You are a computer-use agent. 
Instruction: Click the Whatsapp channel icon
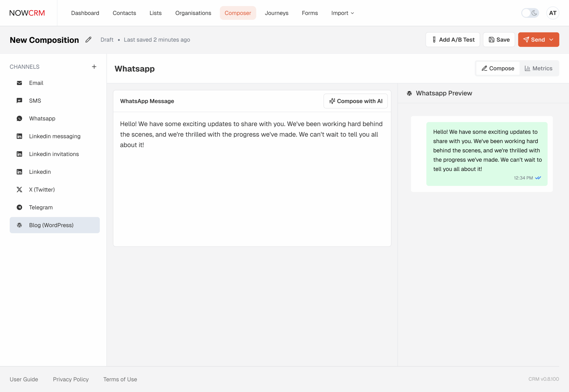(19, 118)
